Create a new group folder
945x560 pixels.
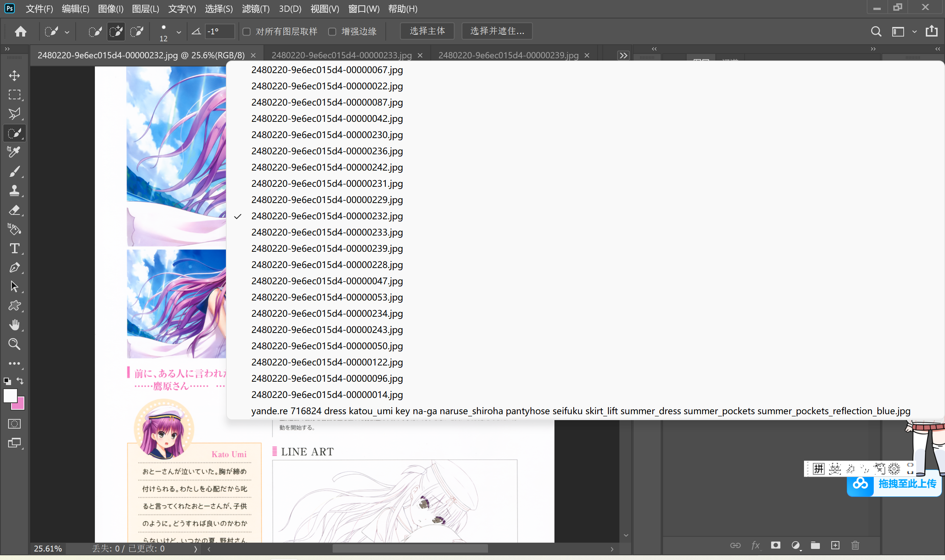click(x=815, y=545)
